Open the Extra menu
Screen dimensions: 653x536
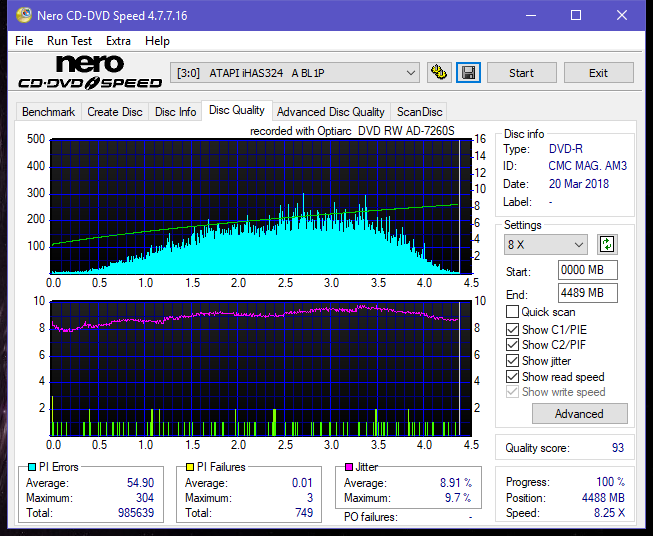click(118, 41)
